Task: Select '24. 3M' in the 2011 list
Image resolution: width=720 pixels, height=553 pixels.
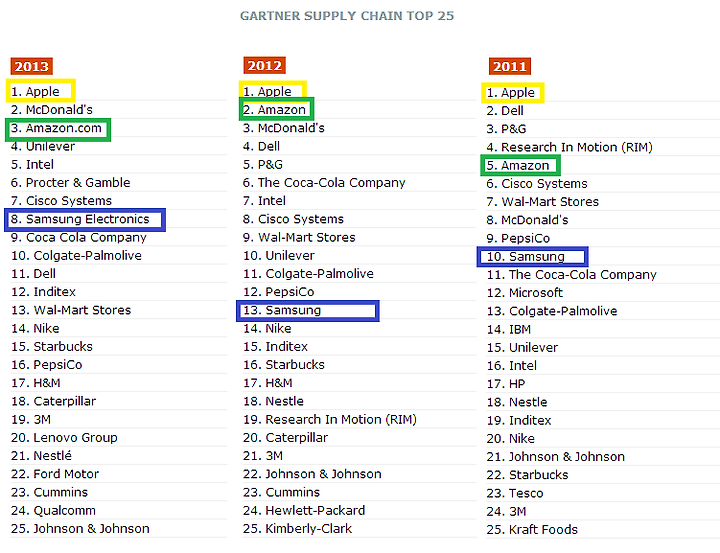Action: pos(506,511)
